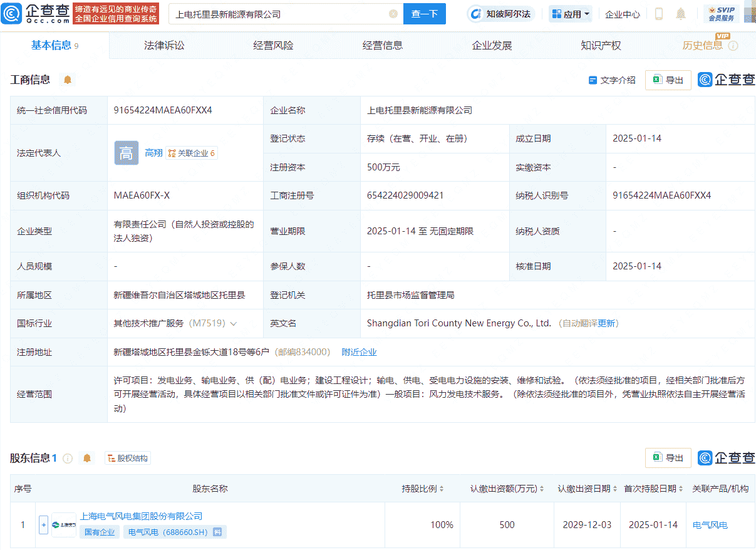Open the 附近企业 nearby companies link
The width and height of the screenshot is (756, 550).
click(359, 351)
